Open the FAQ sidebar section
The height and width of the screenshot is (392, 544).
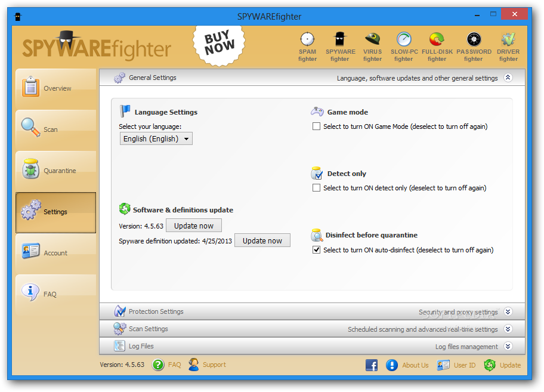(x=56, y=294)
